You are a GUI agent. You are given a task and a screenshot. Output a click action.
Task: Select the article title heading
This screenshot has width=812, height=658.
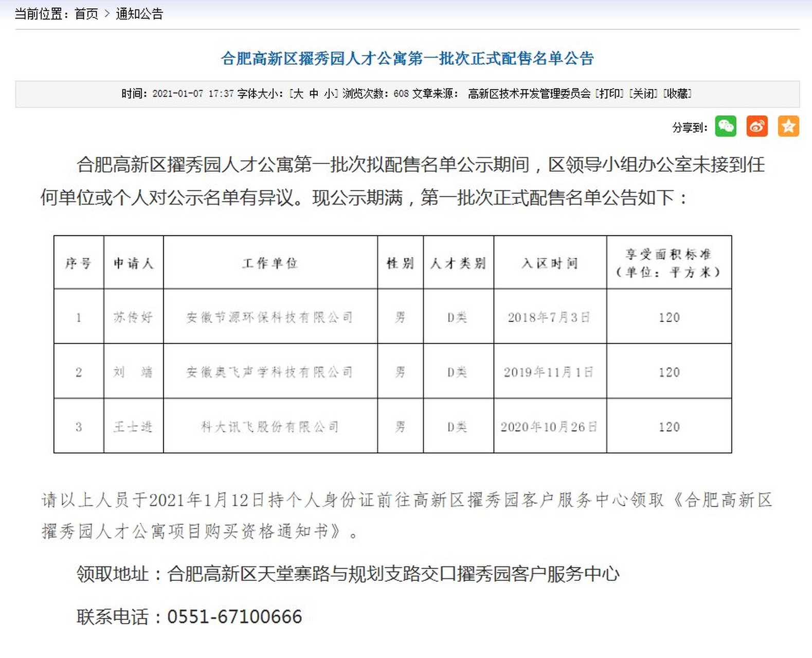click(x=407, y=58)
